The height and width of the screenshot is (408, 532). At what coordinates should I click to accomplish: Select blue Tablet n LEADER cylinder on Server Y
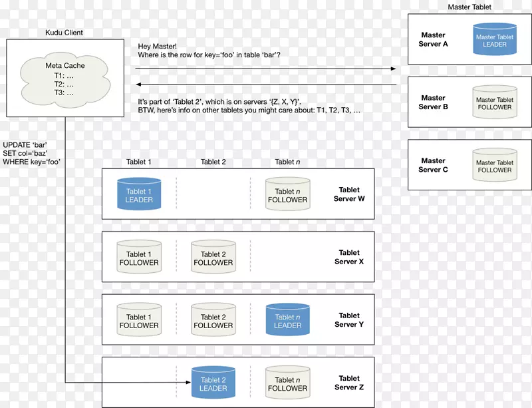click(287, 319)
